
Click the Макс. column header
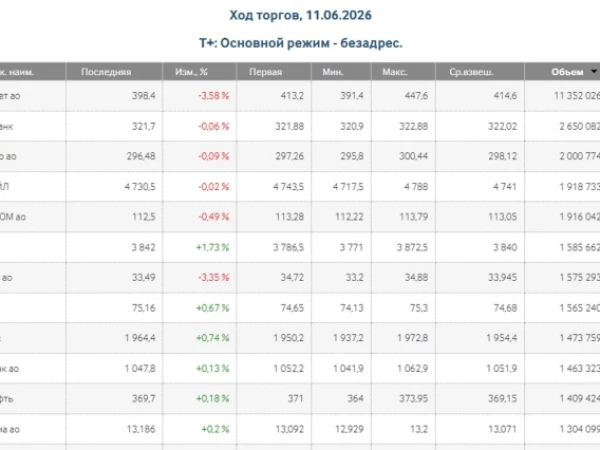point(395,72)
